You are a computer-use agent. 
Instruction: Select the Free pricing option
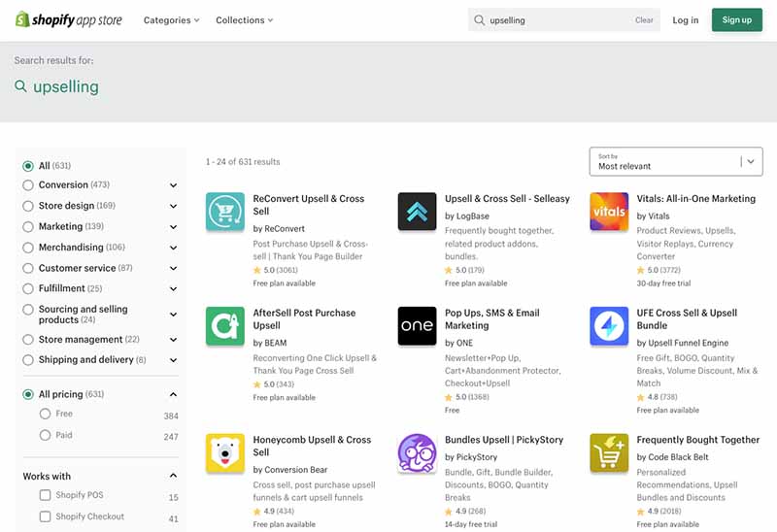coord(45,414)
